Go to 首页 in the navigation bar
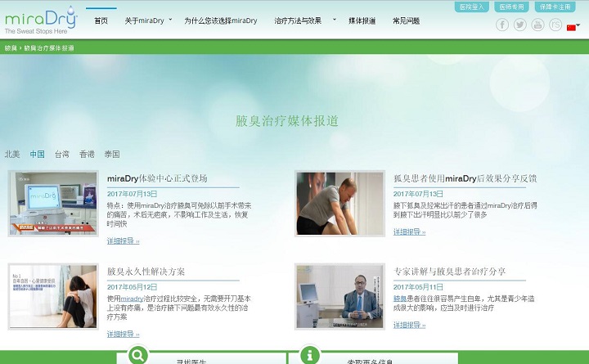 [101, 20]
